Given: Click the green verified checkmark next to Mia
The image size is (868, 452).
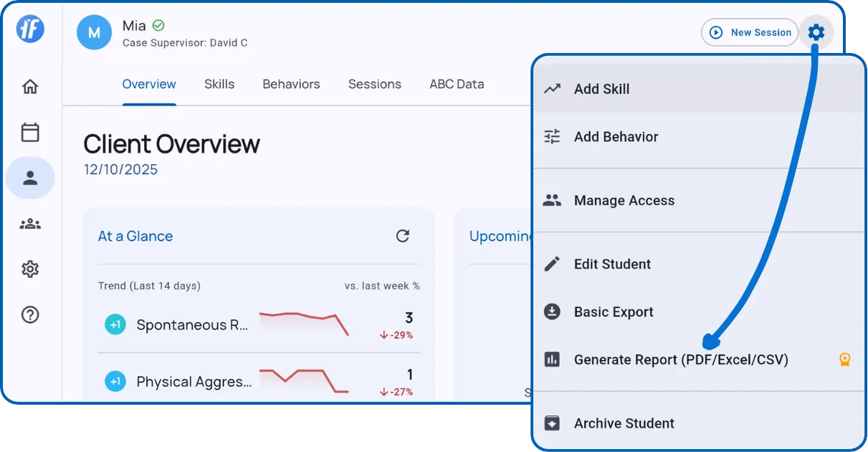Looking at the screenshot, I should 158,24.
